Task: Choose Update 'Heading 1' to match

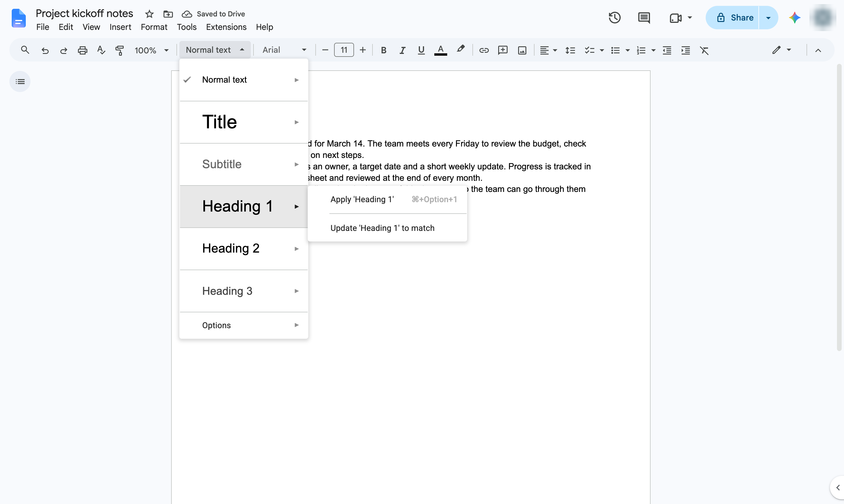Action: (387, 228)
